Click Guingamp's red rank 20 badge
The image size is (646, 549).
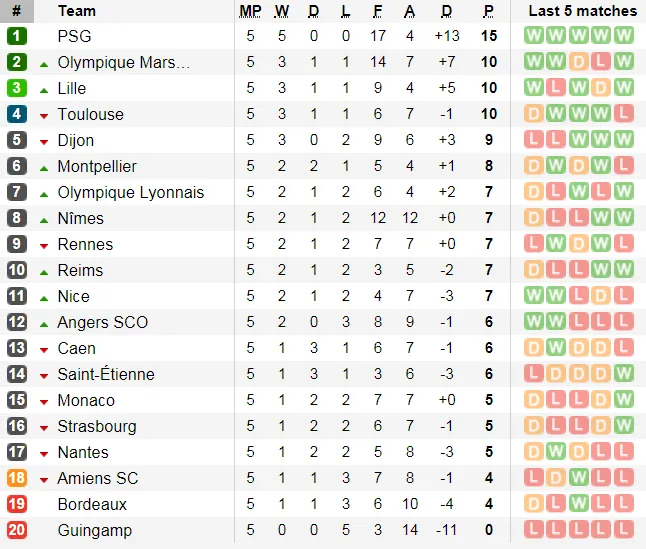point(17,530)
